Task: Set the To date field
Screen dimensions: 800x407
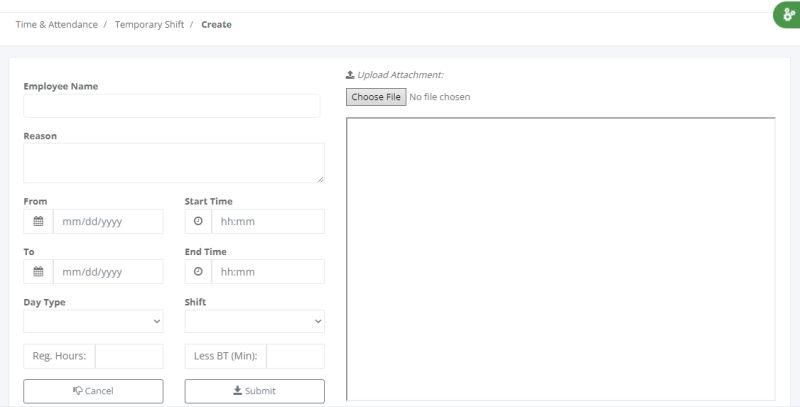Action: point(108,272)
